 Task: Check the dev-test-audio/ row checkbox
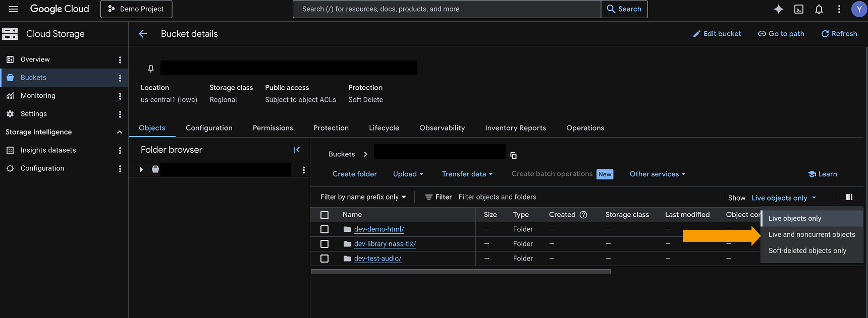324,259
